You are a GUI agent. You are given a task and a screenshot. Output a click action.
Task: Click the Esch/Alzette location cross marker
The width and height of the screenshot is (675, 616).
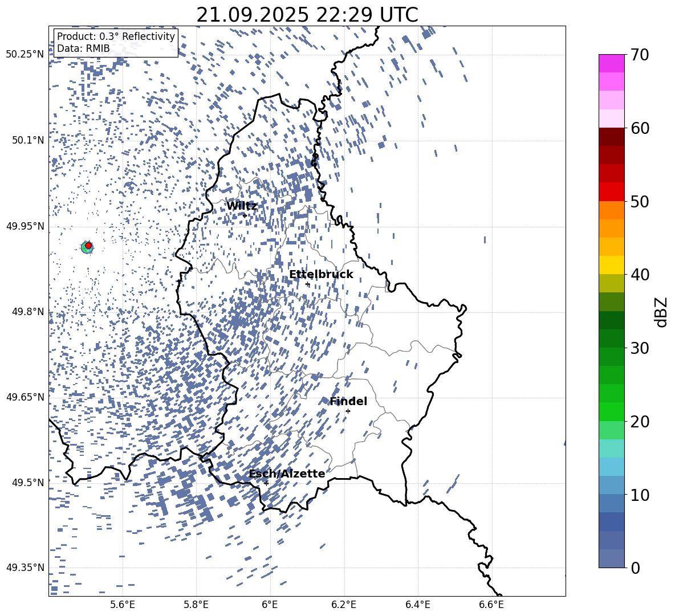(x=266, y=483)
